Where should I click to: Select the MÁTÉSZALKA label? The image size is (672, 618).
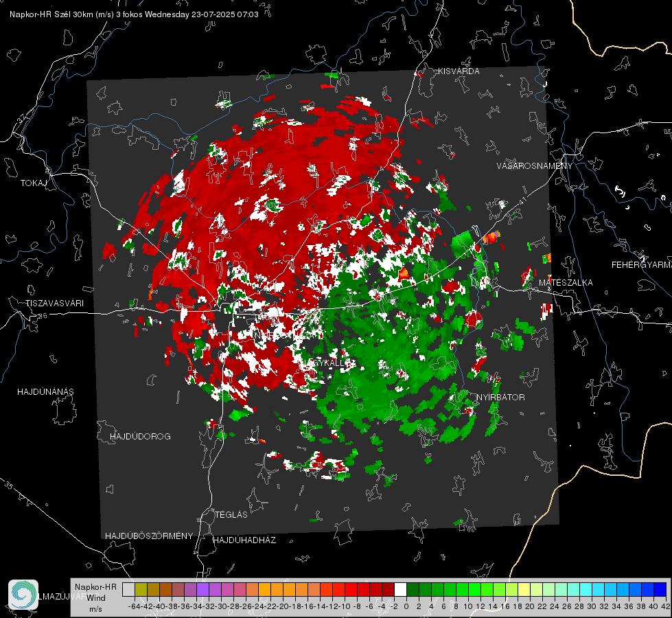point(566,283)
